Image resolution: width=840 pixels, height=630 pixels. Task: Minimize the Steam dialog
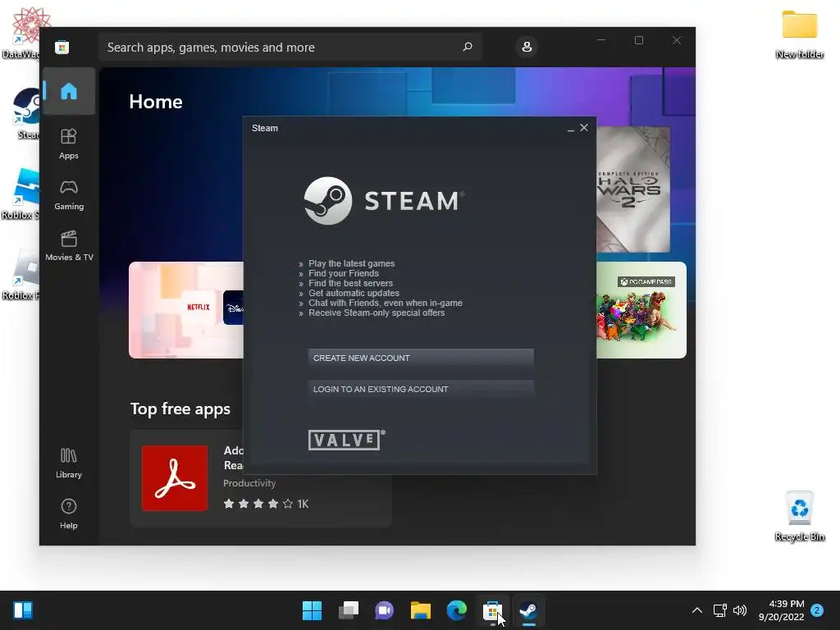(571, 128)
